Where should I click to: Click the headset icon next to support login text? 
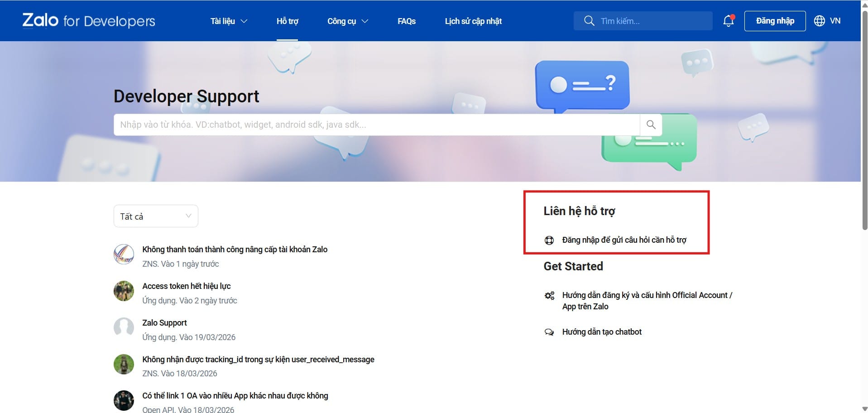549,240
